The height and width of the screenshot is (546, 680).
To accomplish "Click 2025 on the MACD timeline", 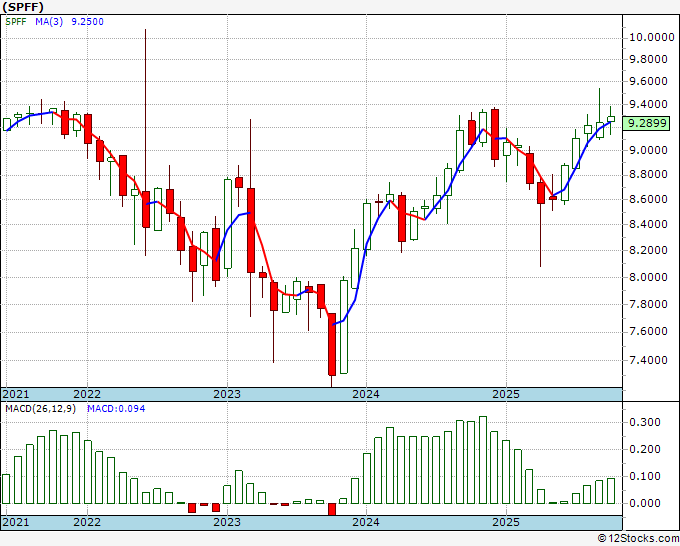I will click(x=506, y=522).
